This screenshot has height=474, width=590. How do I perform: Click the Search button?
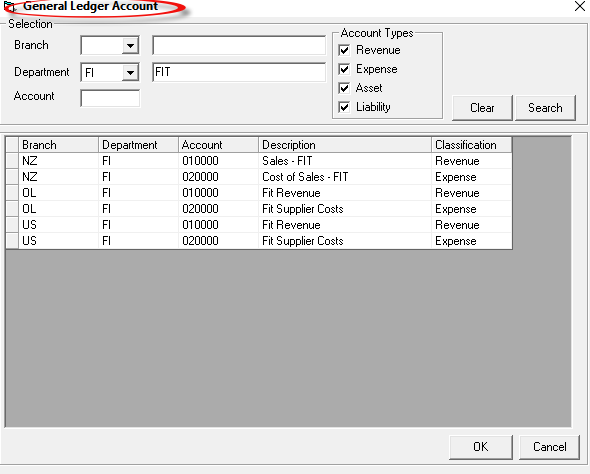545,108
